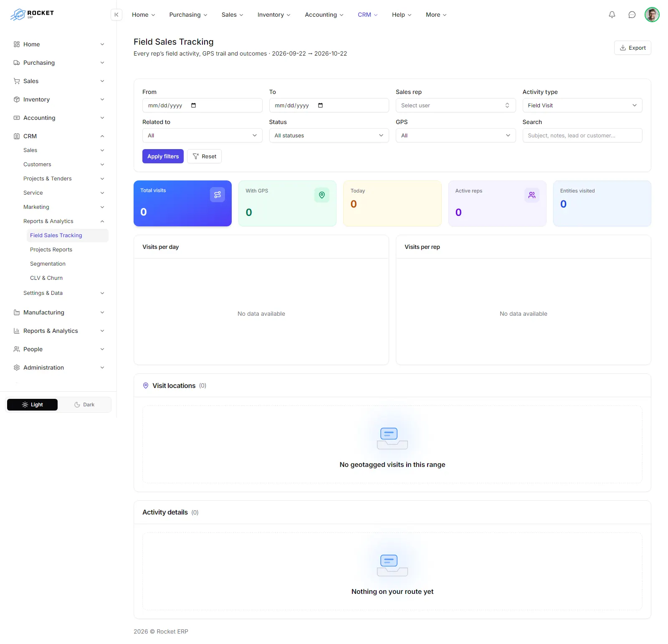This screenshot has height=644, width=668.
Task: Click the Search text field
Action: [582, 135]
